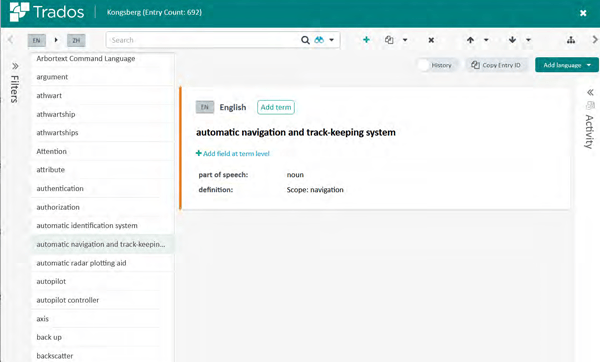The width and height of the screenshot is (600, 362).
Task: Expand the Activity panel chevrons
Action: (x=590, y=92)
